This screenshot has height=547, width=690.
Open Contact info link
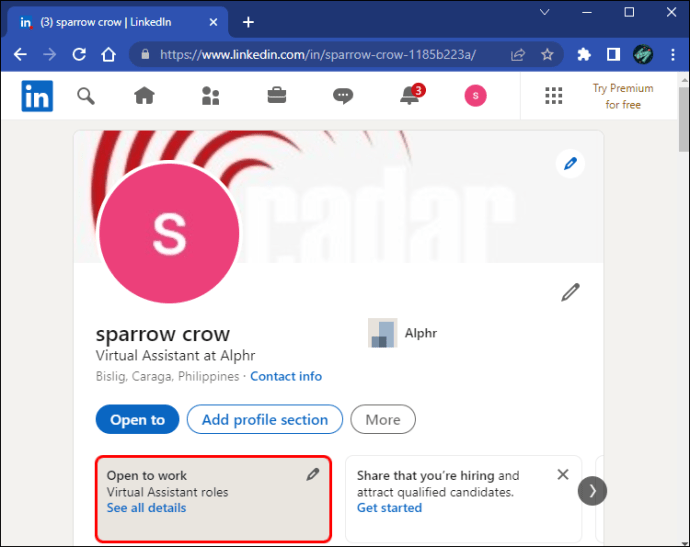click(286, 377)
